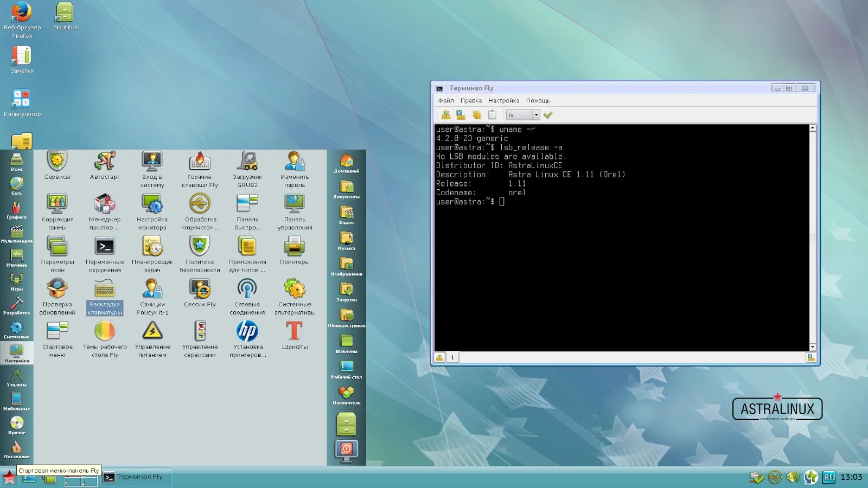The width and height of the screenshot is (868, 488).
Task: Open the Правка menu in the terminal
Action: click(471, 100)
